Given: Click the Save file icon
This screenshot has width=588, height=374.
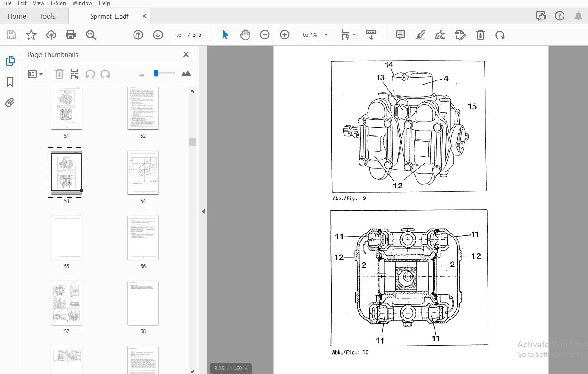Looking at the screenshot, I should (11, 35).
